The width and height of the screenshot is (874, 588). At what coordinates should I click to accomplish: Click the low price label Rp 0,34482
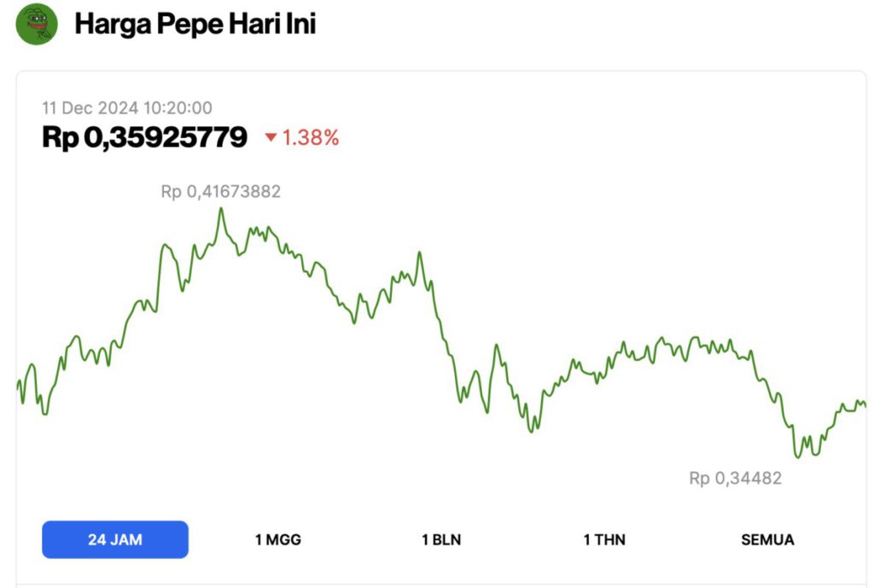click(x=735, y=478)
